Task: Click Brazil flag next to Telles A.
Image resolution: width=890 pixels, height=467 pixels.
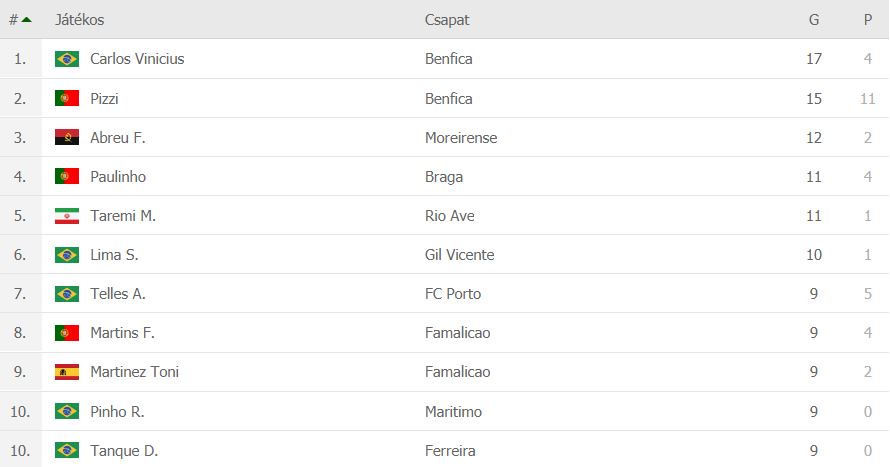Action: [x=67, y=294]
